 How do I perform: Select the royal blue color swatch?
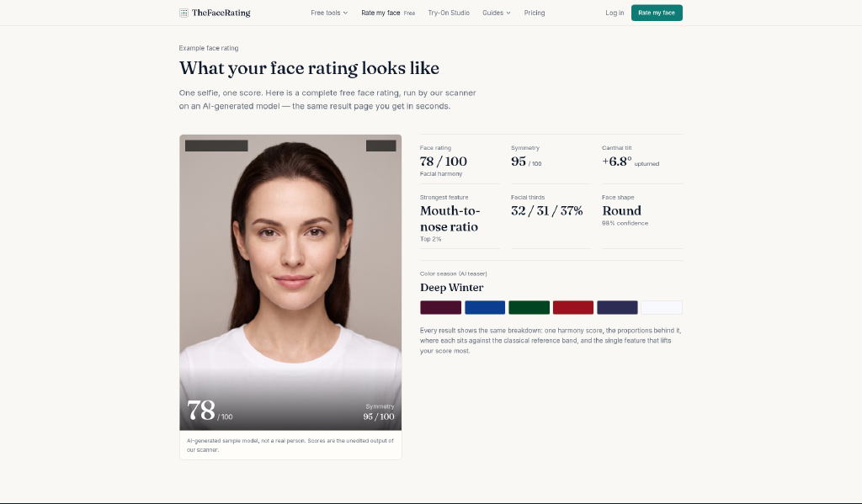(485, 307)
